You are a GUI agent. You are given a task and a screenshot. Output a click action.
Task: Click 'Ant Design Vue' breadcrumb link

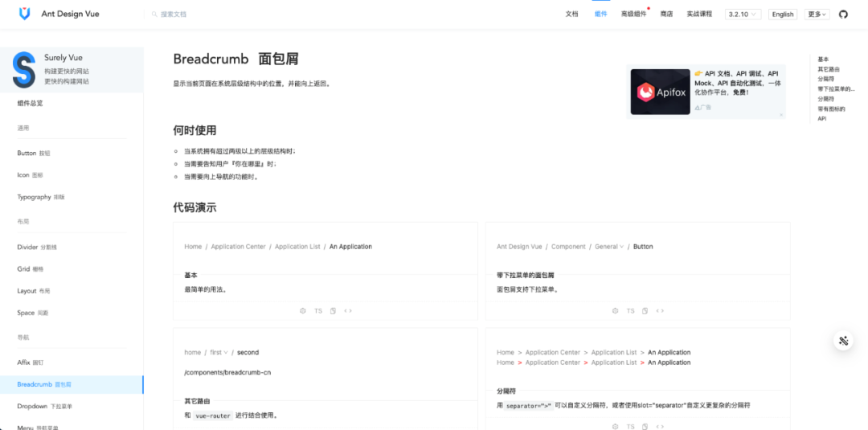pos(519,246)
